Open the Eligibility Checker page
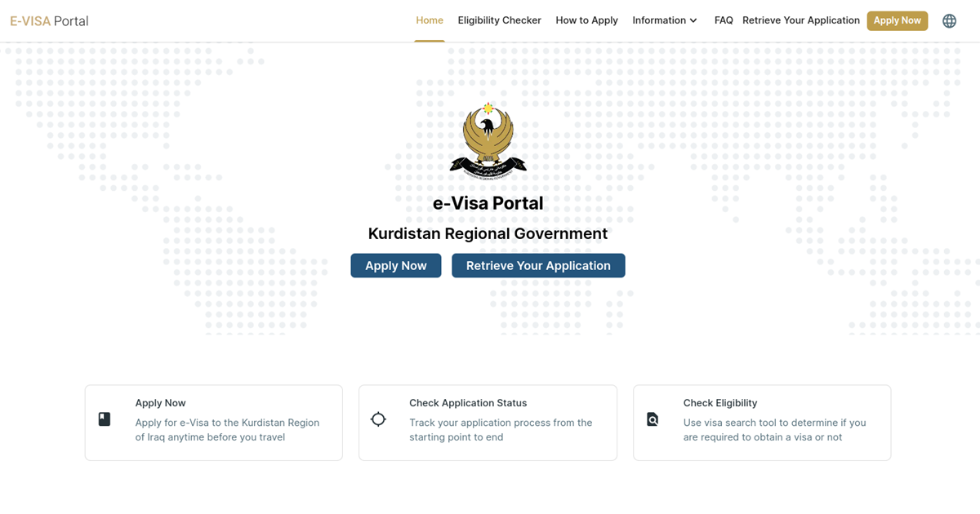Screen dimensions: 980x514 point(499,20)
